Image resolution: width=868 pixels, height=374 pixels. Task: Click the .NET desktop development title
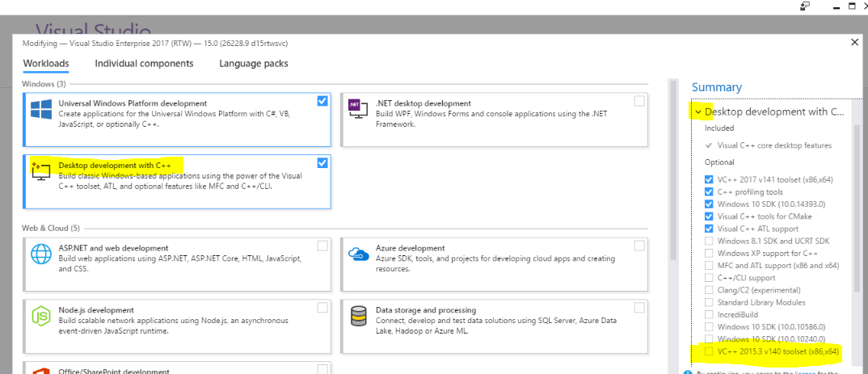(x=423, y=103)
